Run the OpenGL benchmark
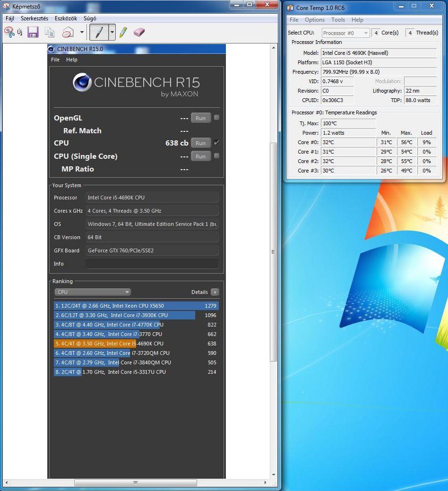This screenshot has width=448, height=491. click(201, 118)
